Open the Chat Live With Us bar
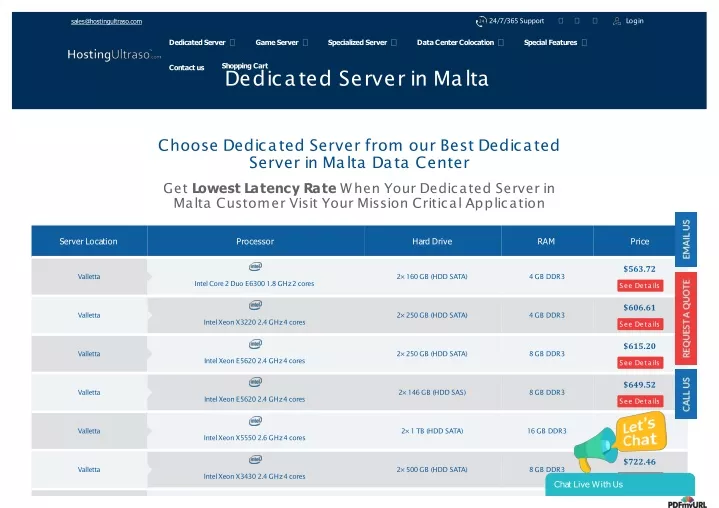Image resolution: width=719 pixels, height=508 pixels. [x=620, y=484]
